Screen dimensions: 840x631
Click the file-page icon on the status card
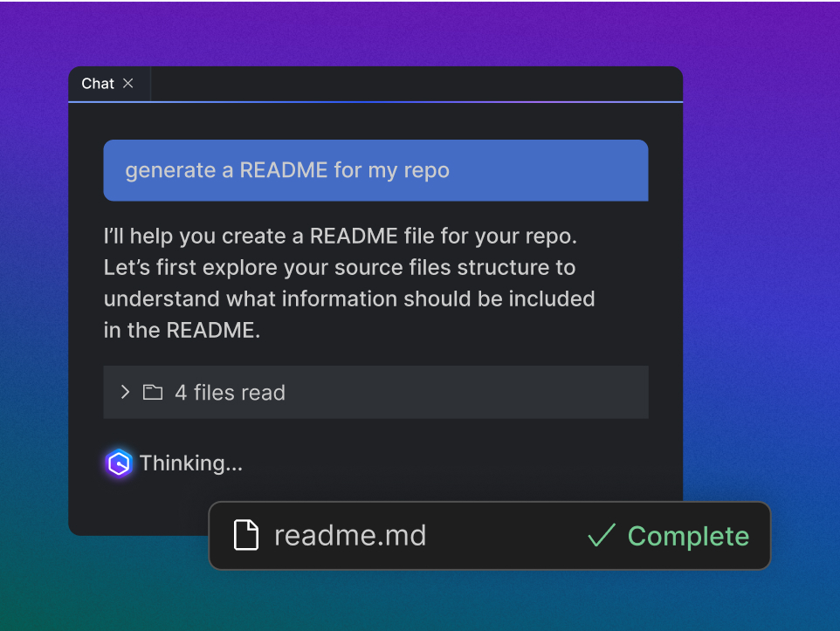click(245, 535)
